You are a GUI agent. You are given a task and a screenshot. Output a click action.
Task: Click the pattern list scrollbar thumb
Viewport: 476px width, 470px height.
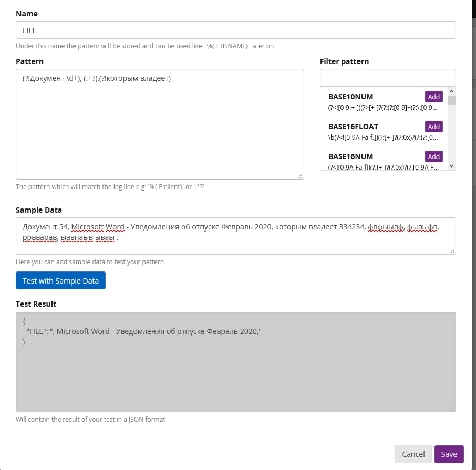[451, 100]
